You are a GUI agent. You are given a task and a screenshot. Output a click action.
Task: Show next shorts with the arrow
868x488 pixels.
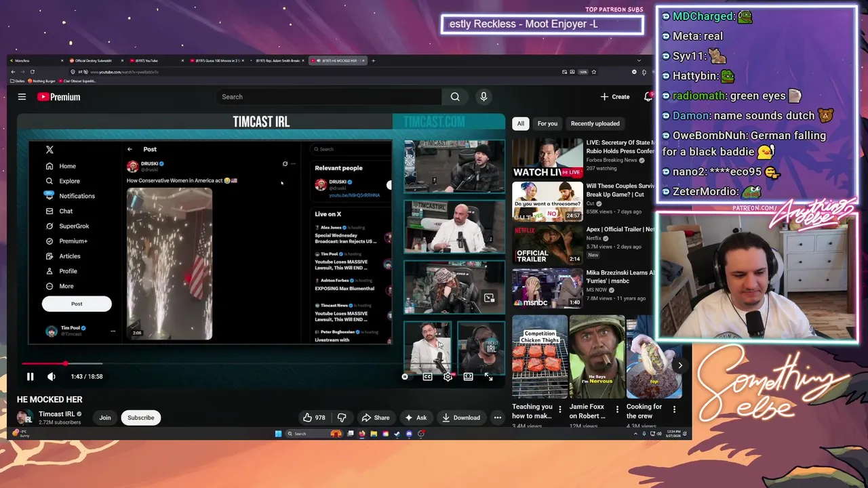680,365
